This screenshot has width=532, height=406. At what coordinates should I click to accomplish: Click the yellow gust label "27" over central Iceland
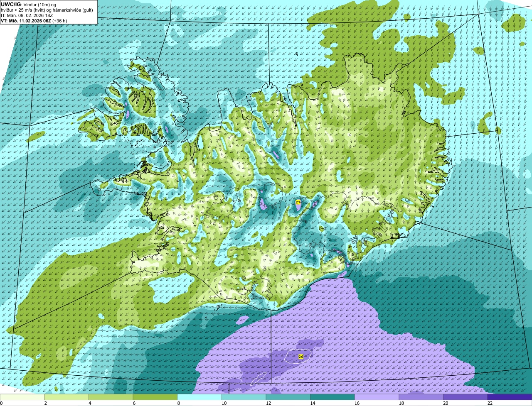[298, 202]
